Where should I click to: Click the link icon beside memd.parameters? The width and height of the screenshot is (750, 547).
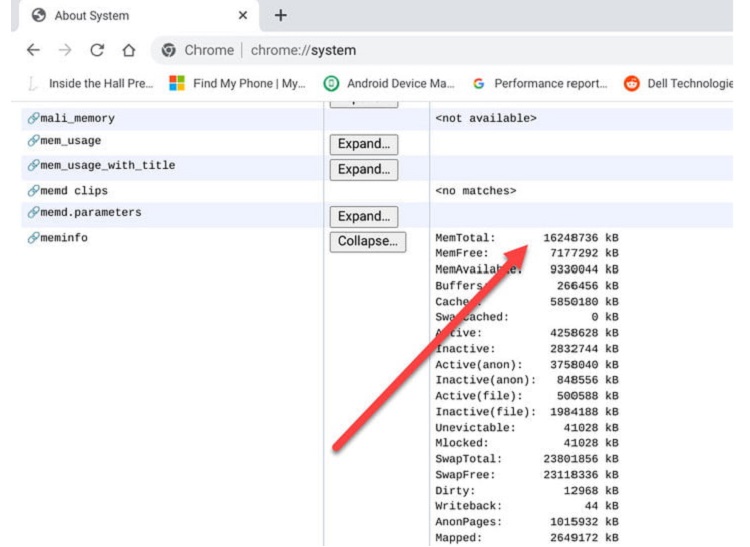(x=33, y=213)
